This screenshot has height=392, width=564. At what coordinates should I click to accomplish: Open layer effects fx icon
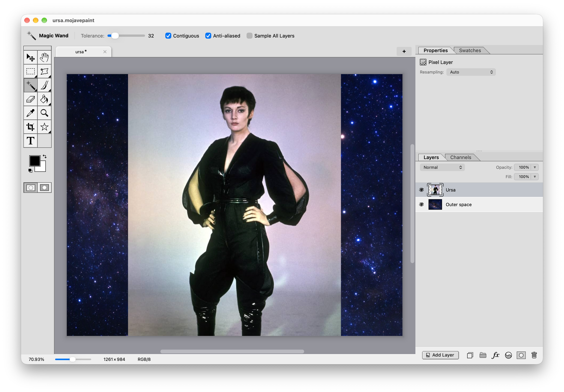496,355
